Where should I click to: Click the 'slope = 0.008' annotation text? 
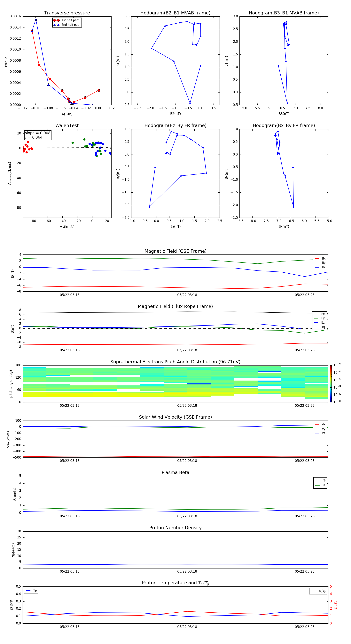(x=37, y=133)
